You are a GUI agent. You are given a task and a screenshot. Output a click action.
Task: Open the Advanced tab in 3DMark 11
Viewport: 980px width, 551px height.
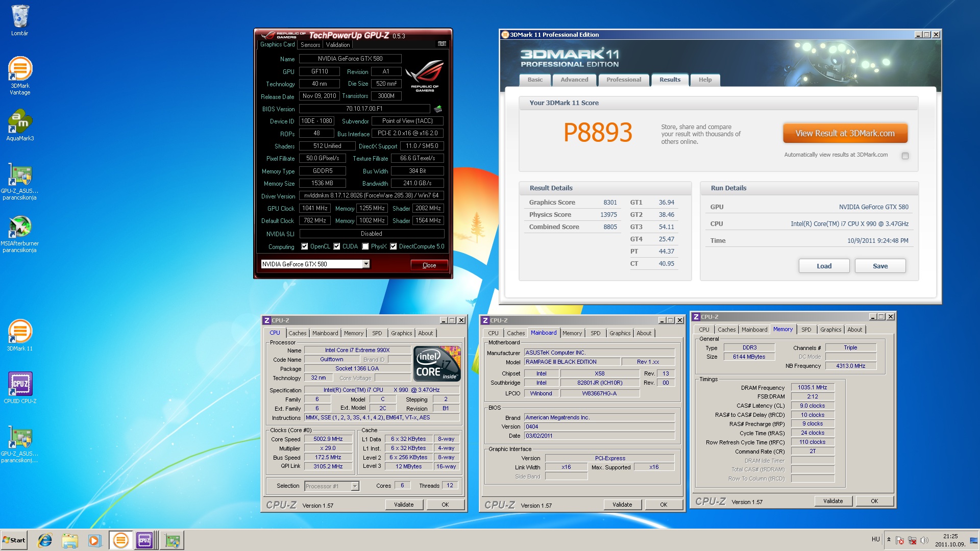[x=574, y=80]
